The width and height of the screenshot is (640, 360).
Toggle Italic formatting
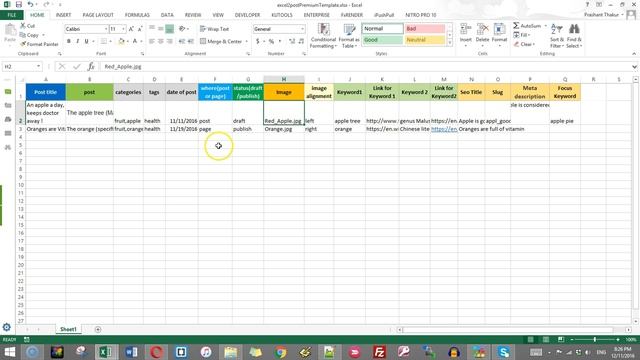(x=78, y=41)
